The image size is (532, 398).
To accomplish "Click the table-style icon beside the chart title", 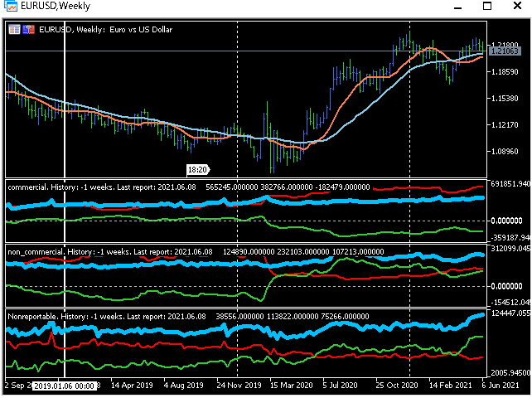I will point(14,30).
